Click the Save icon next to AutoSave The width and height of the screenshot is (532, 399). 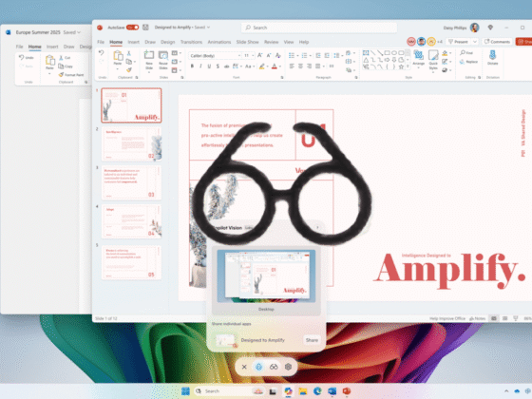coord(145,28)
